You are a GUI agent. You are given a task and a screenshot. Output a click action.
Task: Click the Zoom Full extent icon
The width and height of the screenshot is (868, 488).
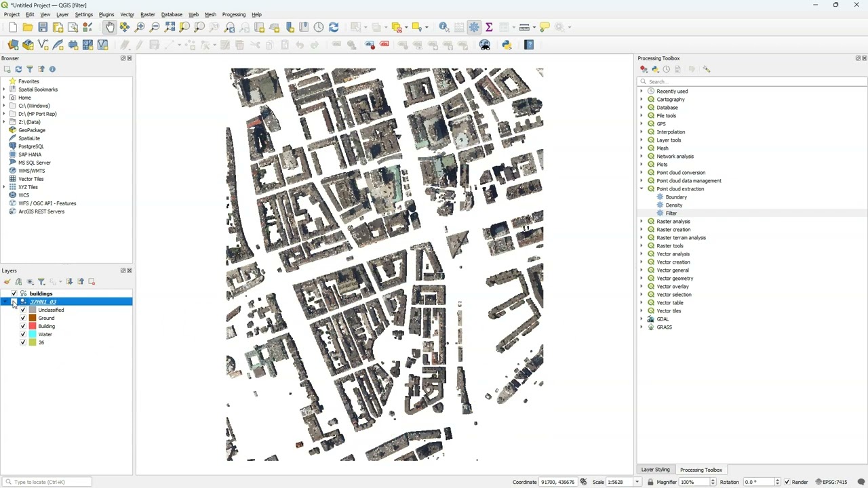pos(170,27)
